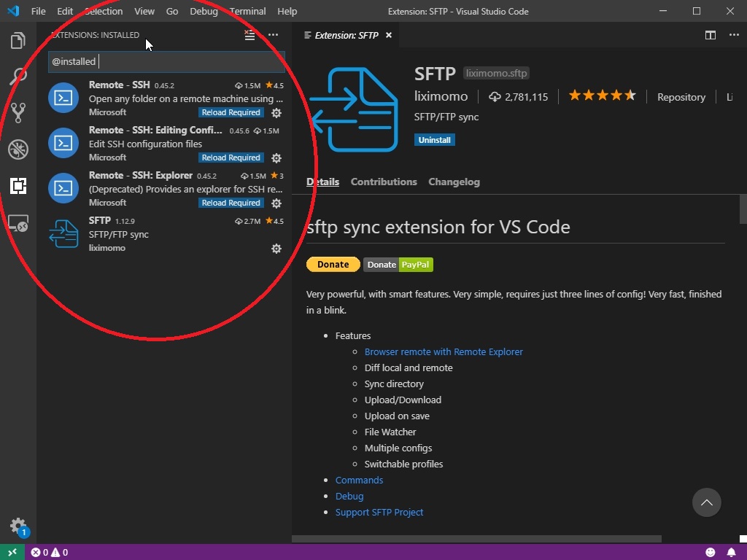This screenshot has width=747, height=560.
Task: Open the Debug view in activity bar
Action: coord(18,149)
